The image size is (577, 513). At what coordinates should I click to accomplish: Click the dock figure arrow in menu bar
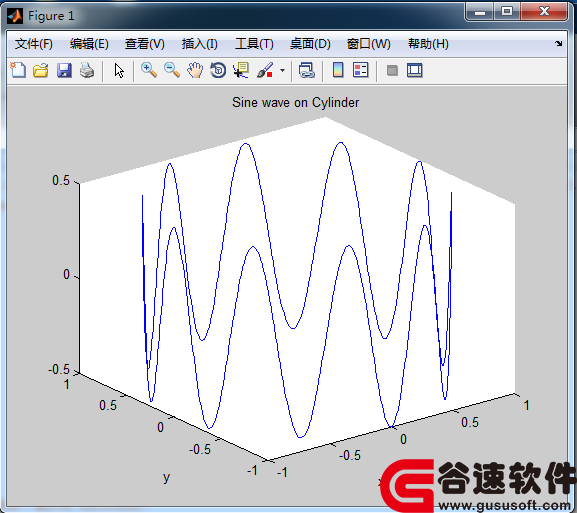(559, 43)
